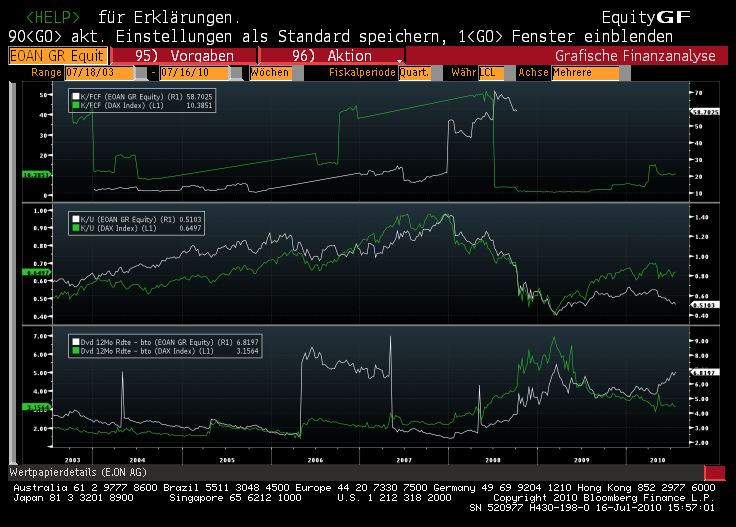Click the EOAN GR Equity ticker field
Viewport: 736px width, 527px height.
point(58,56)
